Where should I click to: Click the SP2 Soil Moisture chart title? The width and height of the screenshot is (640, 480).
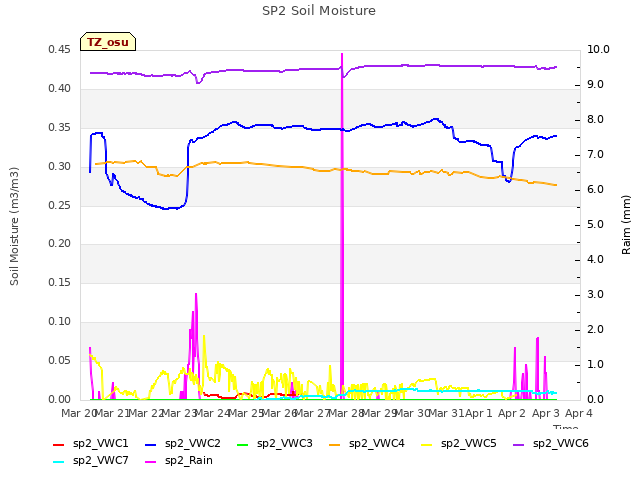(319, 11)
